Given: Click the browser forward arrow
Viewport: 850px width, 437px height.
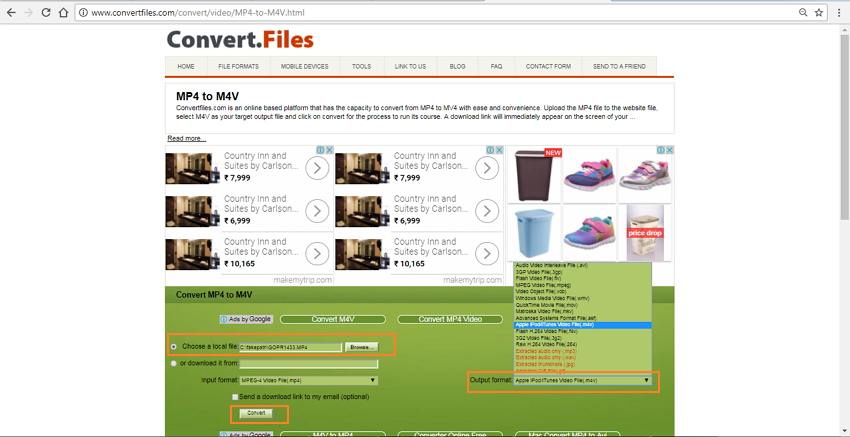Looking at the screenshot, I should pyautogui.click(x=28, y=12).
